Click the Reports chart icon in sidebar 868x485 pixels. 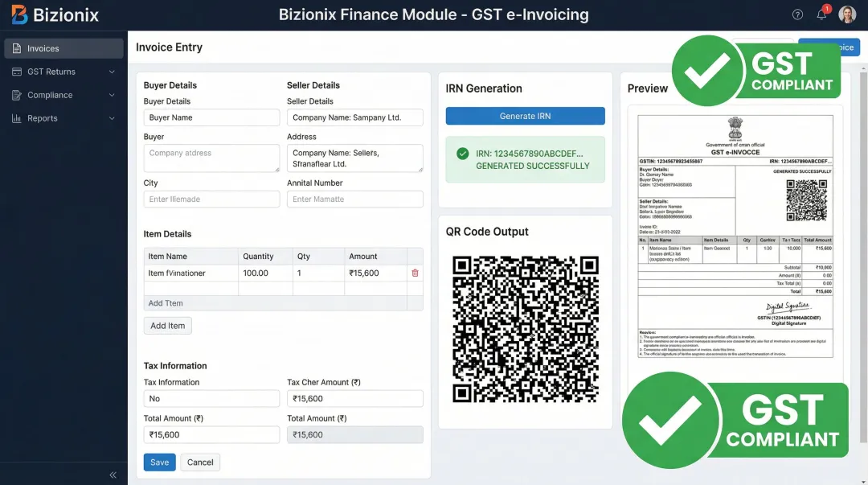point(17,118)
